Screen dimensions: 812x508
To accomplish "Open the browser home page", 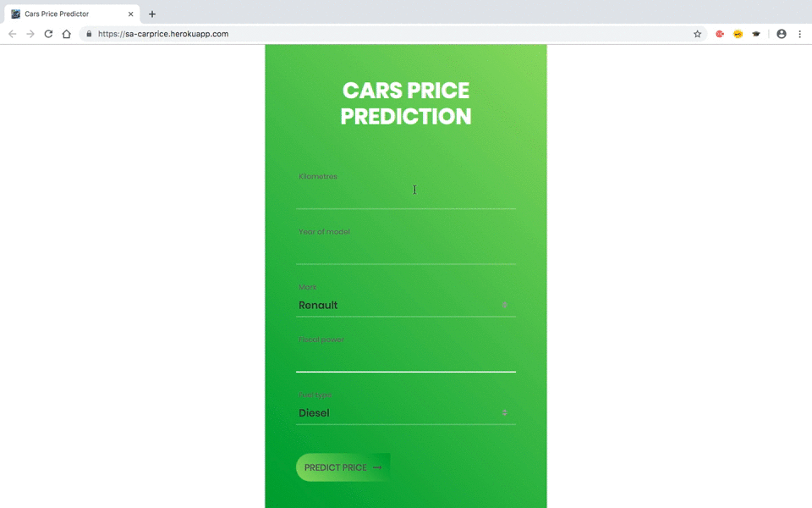I will coord(68,34).
